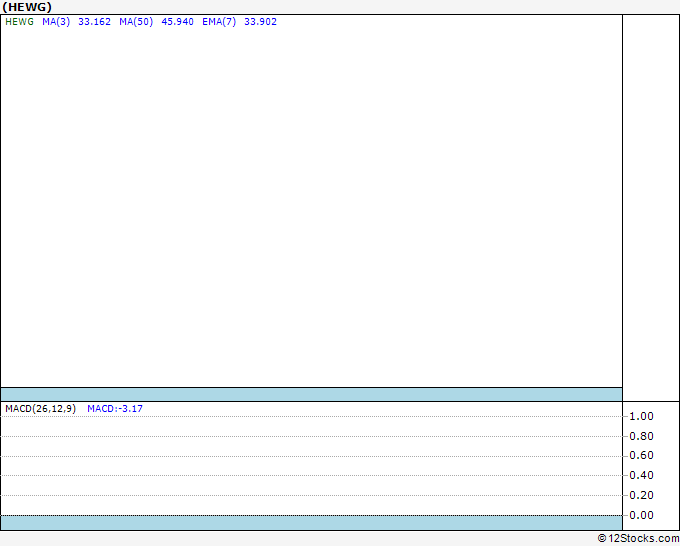The width and height of the screenshot is (680, 546).
Task: Click the MACD:-3.17 value
Action: coord(115,409)
